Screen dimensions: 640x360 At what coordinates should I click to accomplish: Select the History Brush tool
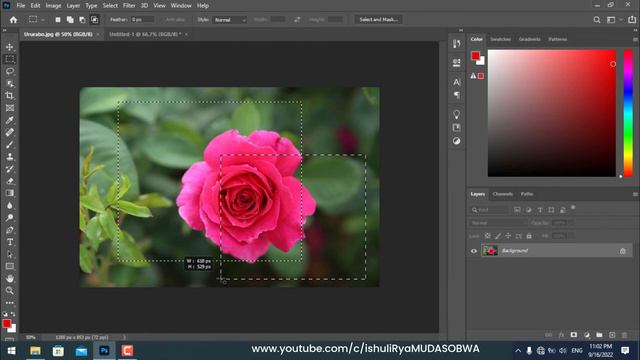point(9,169)
